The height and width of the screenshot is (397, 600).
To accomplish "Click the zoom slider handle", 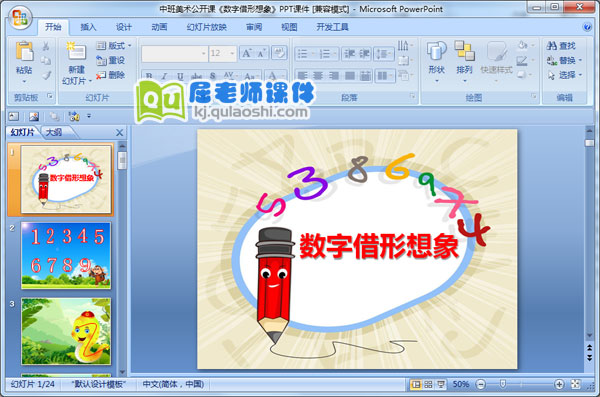I will [503, 384].
